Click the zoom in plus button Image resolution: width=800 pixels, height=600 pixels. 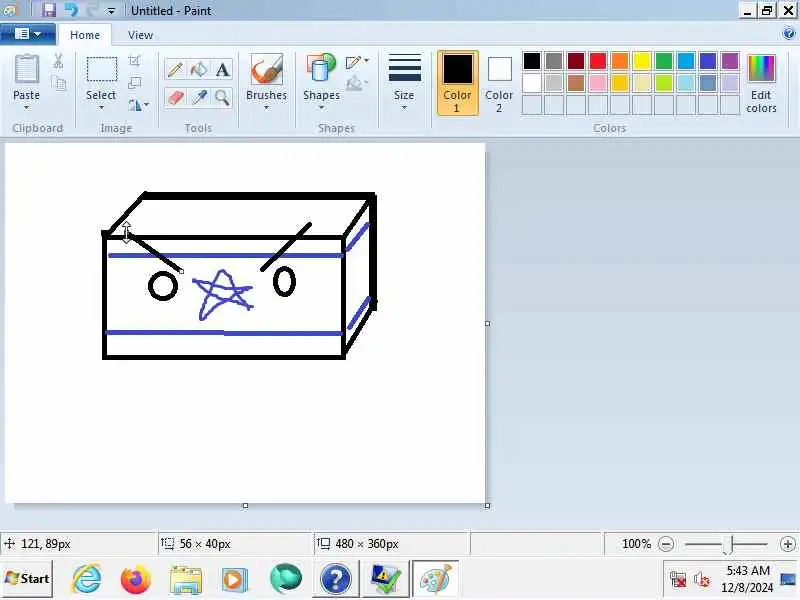(x=788, y=544)
